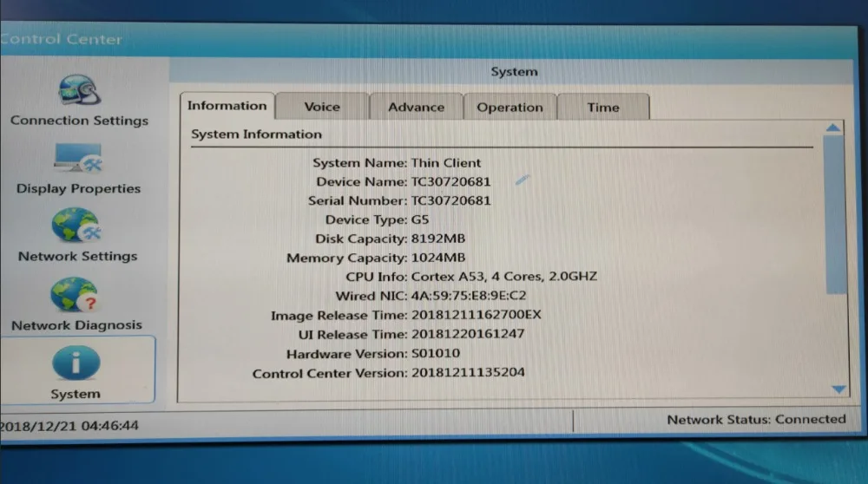Click the Connection Settings label
This screenshot has width=868, height=484.
click(79, 121)
